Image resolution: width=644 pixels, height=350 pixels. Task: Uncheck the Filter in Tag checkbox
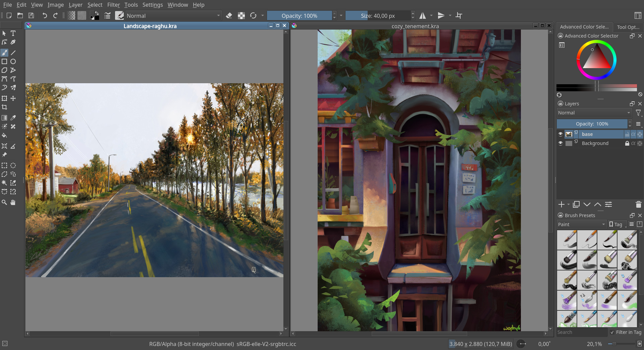click(x=612, y=332)
